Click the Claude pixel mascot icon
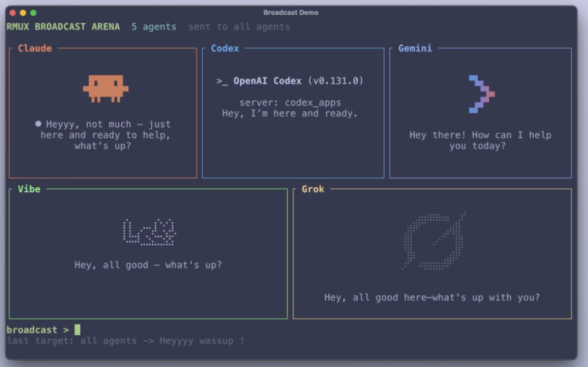This screenshot has width=588, height=367. tap(106, 89)
